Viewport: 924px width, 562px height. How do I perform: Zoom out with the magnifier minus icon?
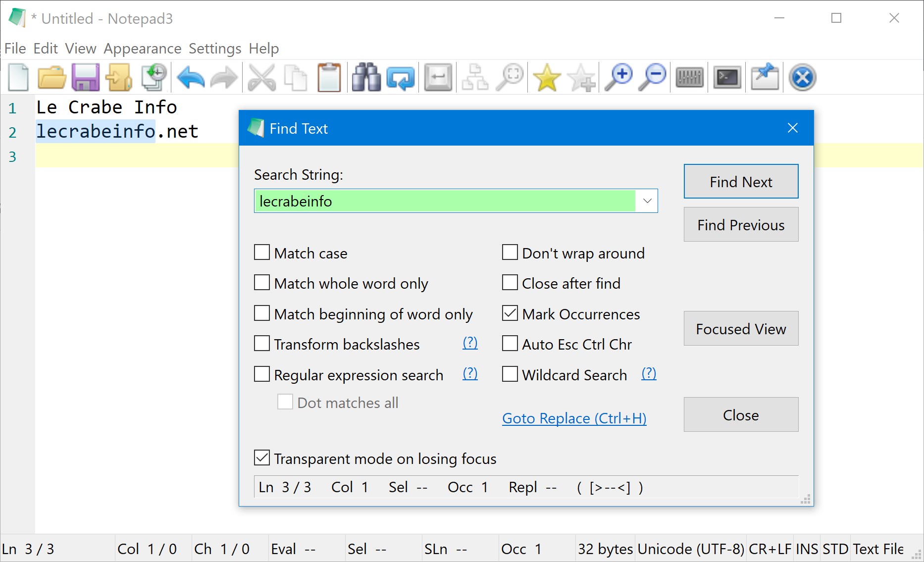pyautogui.click(x=652, y=77)
